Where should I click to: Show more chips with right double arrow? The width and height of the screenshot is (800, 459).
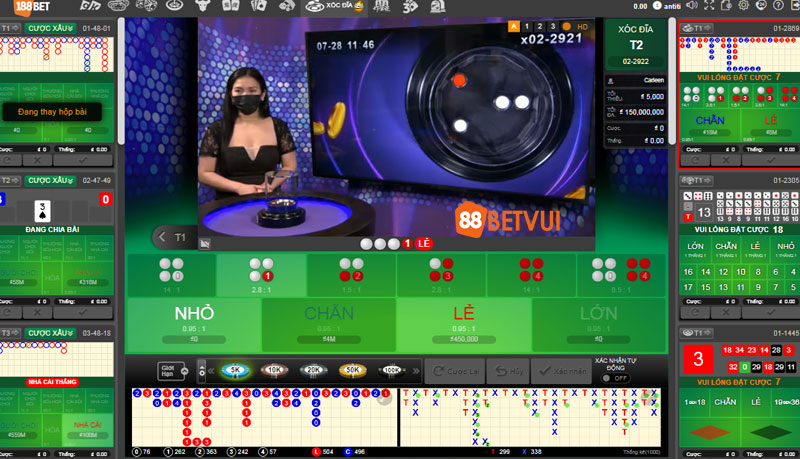[x=416, y=371]
